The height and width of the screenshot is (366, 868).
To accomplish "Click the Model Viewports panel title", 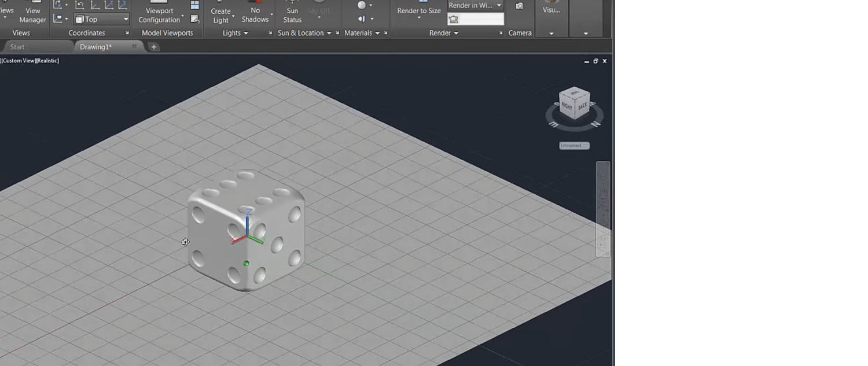I will click(x=167, y=33).
